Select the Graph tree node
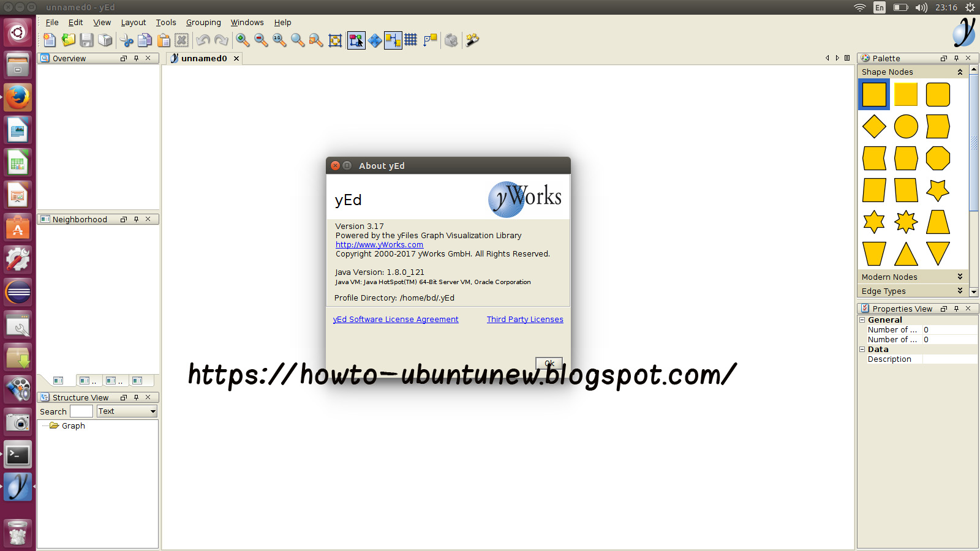 tap(73, 426)
